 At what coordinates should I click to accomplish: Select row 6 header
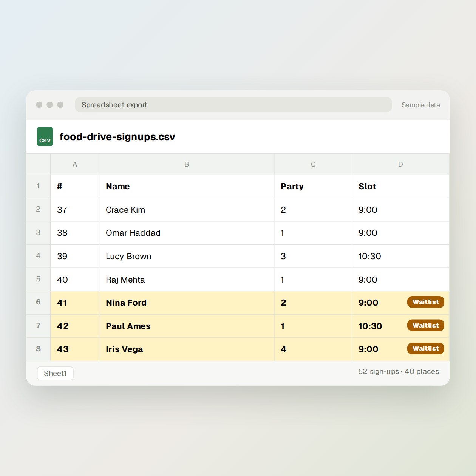38,302
